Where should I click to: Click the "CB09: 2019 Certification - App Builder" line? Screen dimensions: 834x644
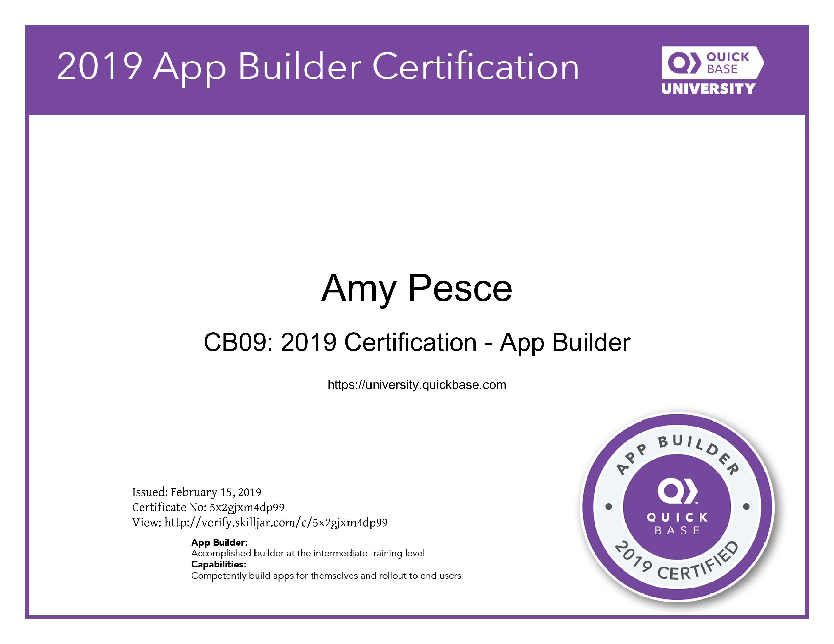point(417,343)
